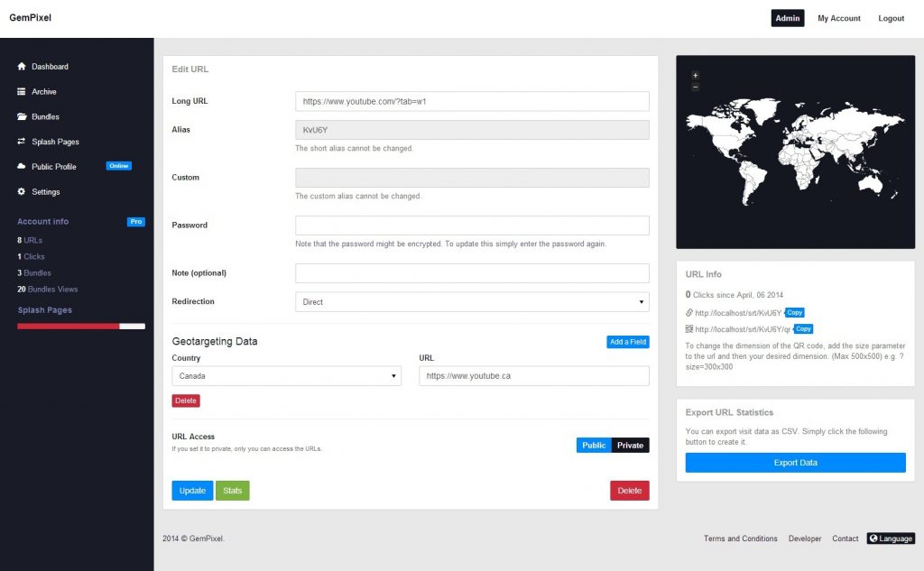Select the Dashboard home icon
Viewport: 924px width, 571px height.
click(20, 66)
